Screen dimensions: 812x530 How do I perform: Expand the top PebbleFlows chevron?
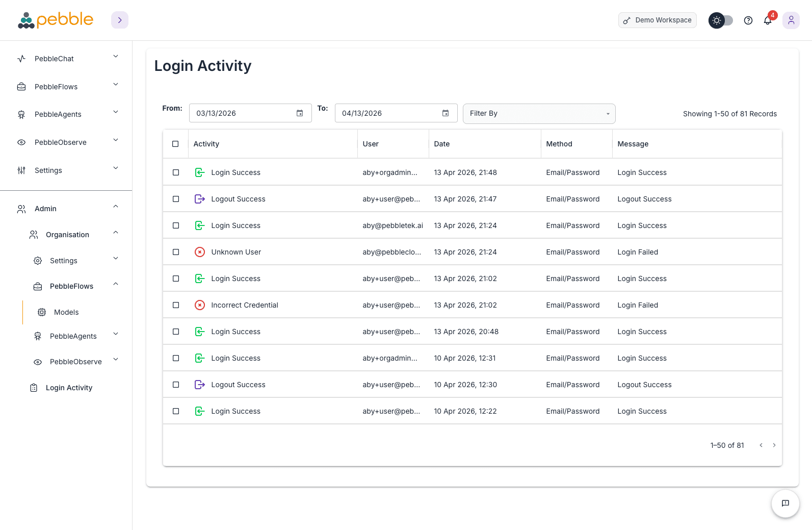point(116,85)
